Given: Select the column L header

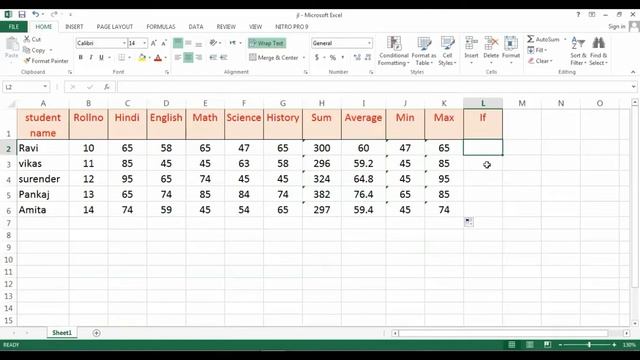Looking at the screenshot, I should click(x=483, y=103).
